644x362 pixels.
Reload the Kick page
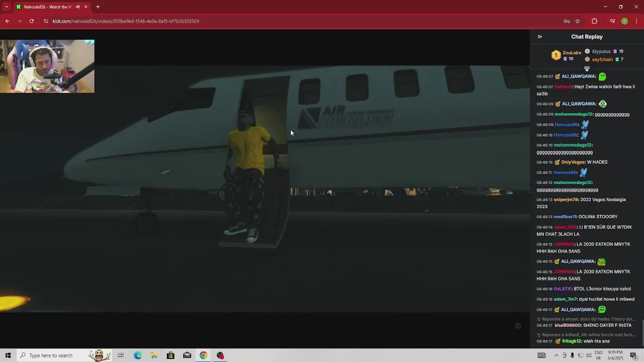[31, 21]
